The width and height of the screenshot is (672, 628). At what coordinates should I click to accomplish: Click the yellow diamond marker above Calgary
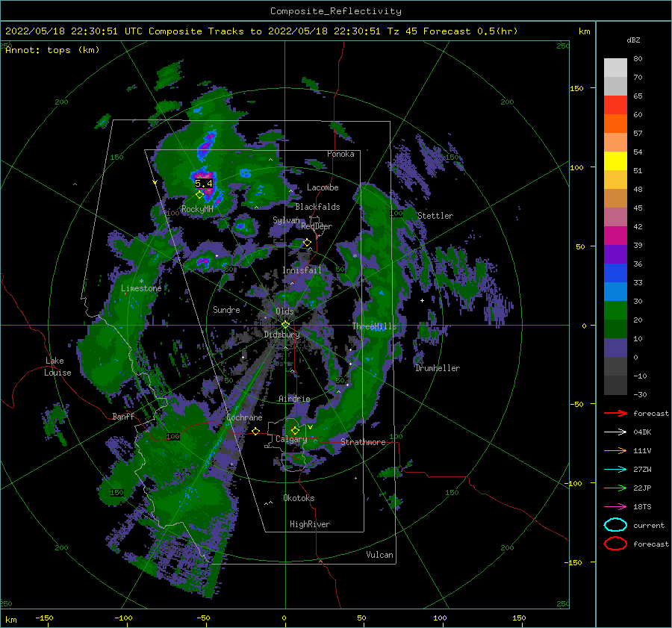click(295, 430)
